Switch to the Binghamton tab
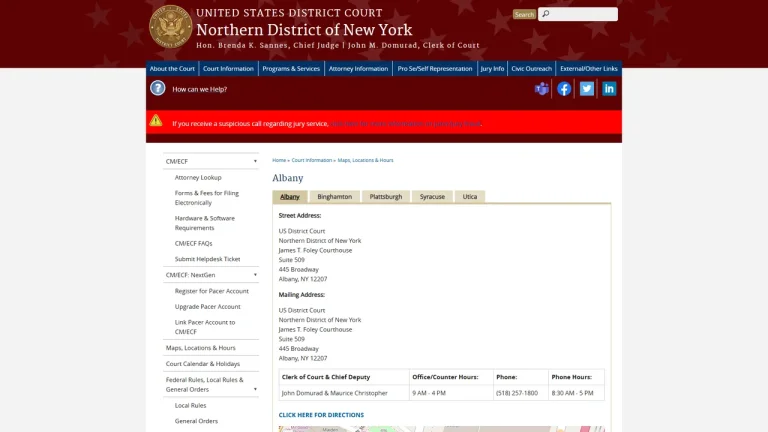This screenshot has width=768, height=432. click(335, 196)
